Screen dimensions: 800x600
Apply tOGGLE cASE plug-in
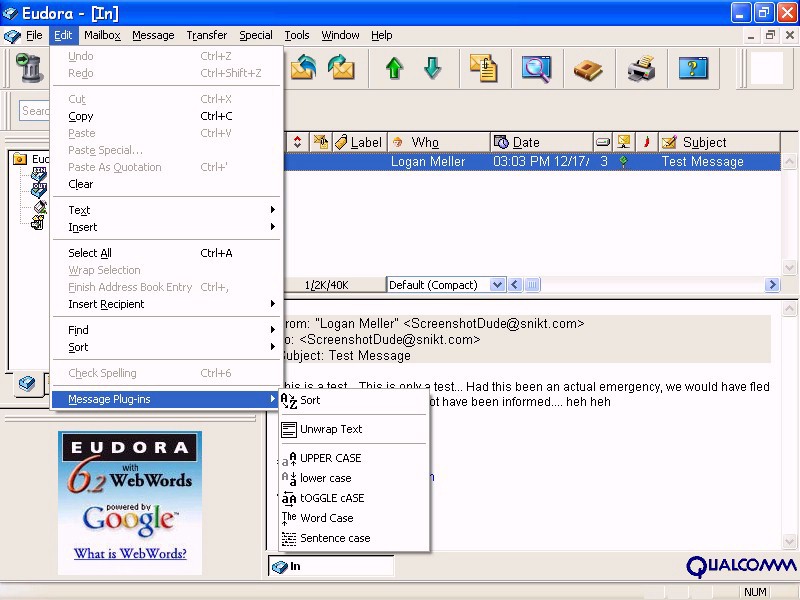click(x=354, y=498)
